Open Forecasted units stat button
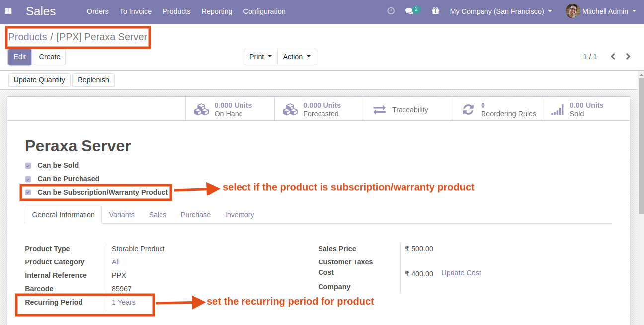 tap(319, 109)
